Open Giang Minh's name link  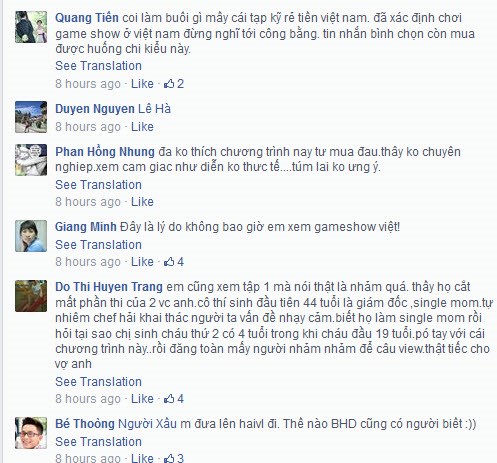click(86, 227)
